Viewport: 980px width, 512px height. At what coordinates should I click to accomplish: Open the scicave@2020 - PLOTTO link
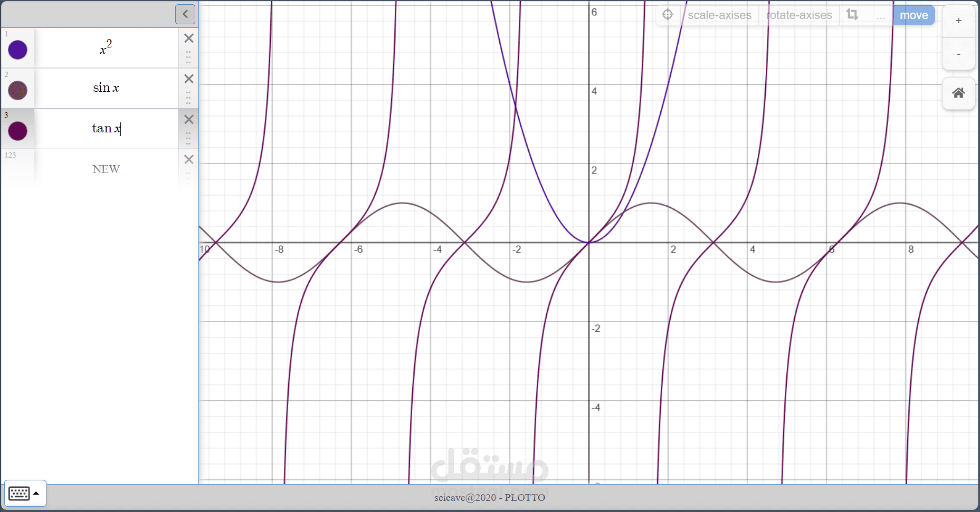pos(490,497)
